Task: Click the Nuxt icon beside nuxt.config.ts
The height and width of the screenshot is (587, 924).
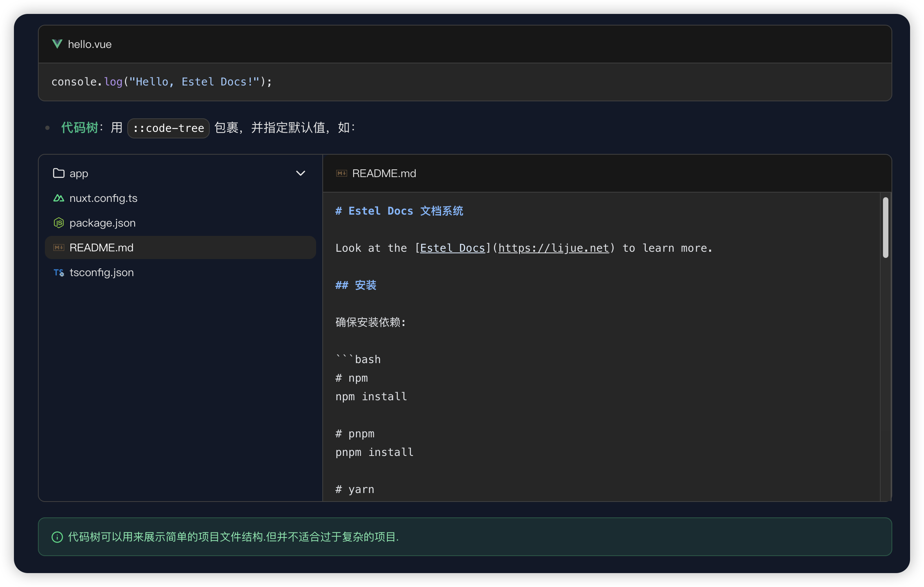Action: [58, 198]
